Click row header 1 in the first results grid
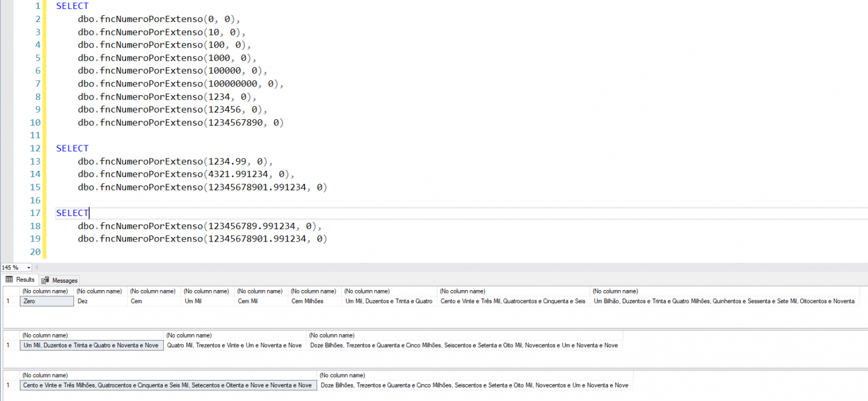 tap(8, 301)
